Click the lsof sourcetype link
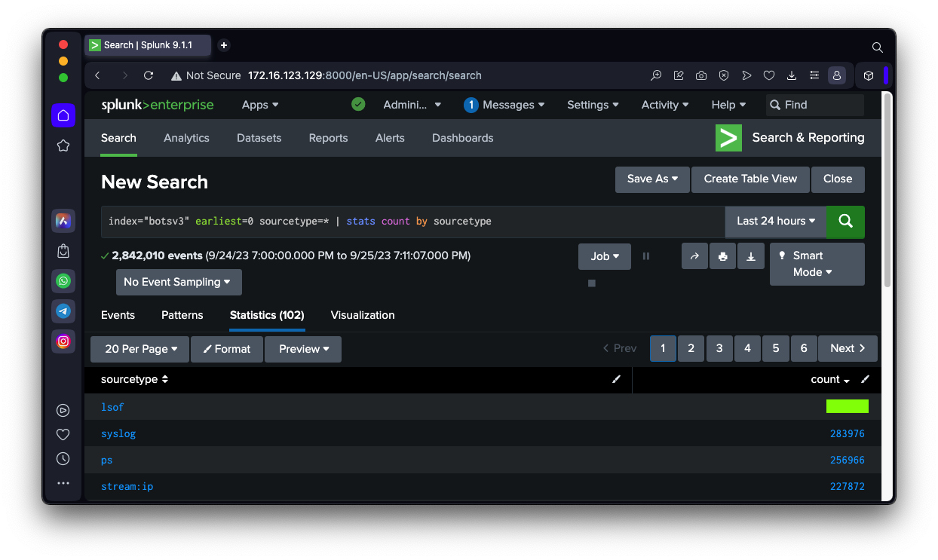This screenshot has height=560, width=938. [112, 407]
